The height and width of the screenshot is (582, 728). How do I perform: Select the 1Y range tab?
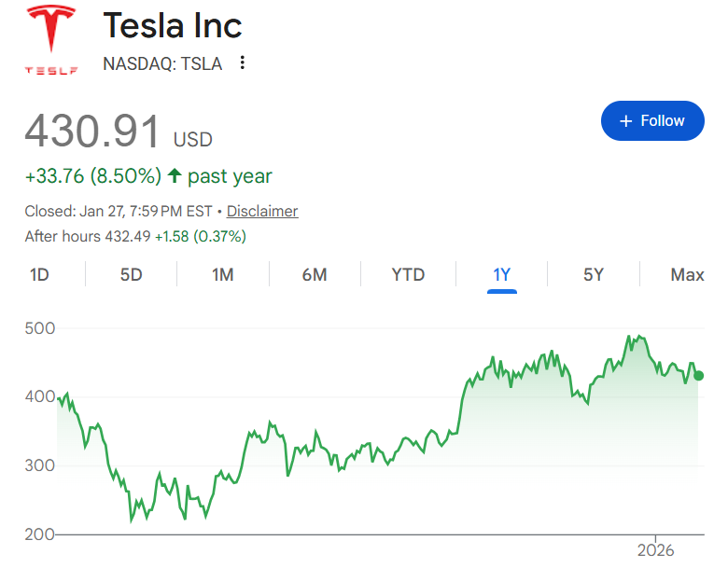[x=502, y=274]
